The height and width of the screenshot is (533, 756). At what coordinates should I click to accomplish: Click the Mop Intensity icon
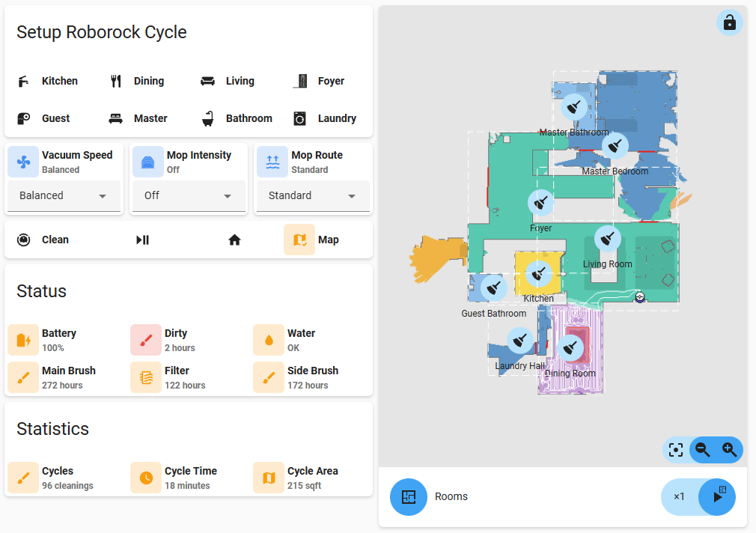(148, 162)
